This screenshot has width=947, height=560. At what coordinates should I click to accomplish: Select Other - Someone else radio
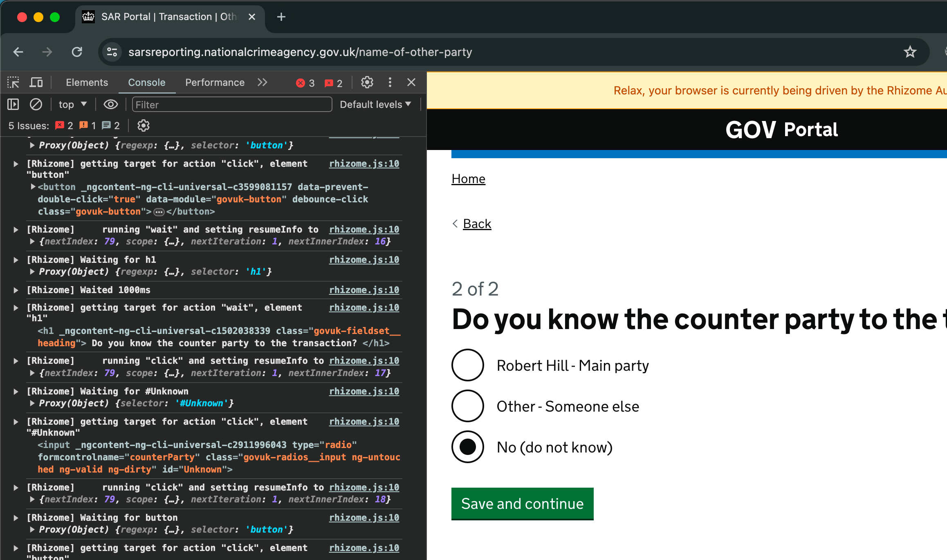click(x=468, y=406)
